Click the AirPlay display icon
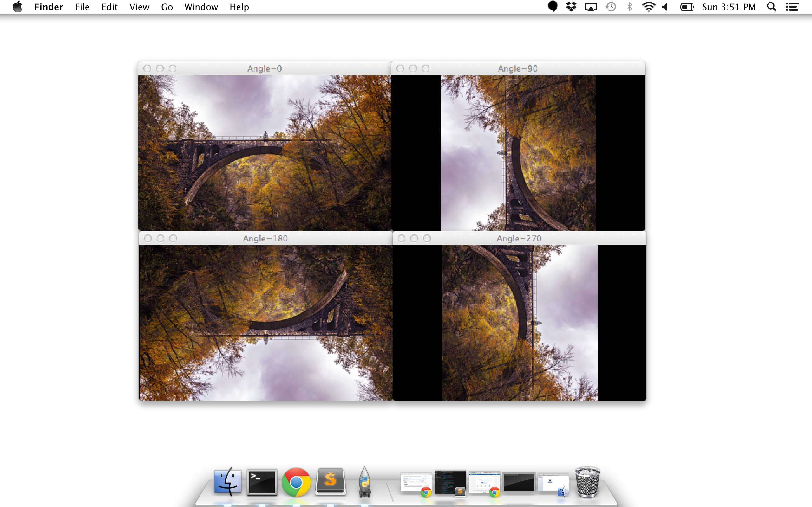 pos(591,7)
